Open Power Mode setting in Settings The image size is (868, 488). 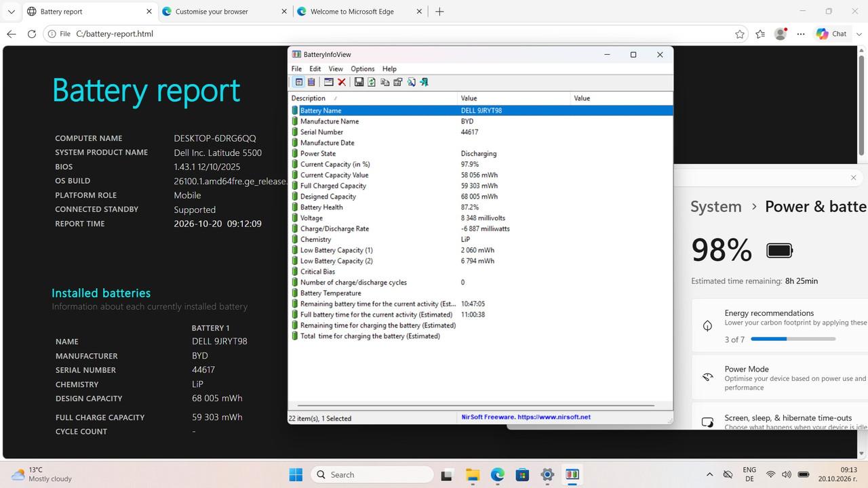(x=780, y=378)
